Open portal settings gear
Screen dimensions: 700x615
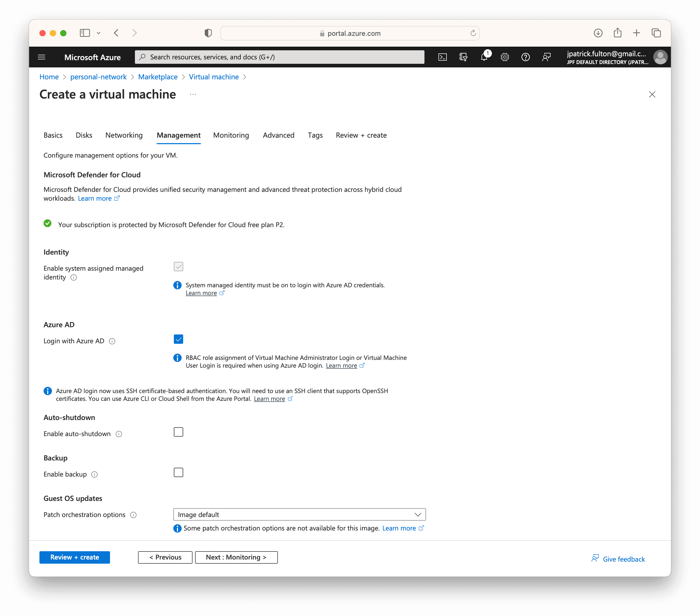[505, 57]
